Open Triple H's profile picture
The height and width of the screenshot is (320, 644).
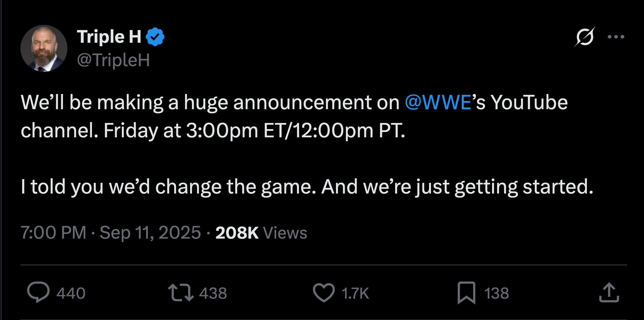point(44,48)
